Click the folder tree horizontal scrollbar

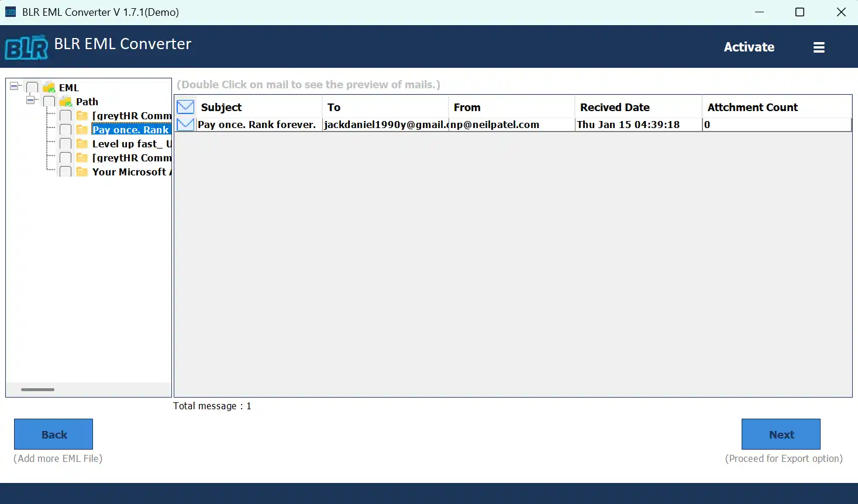point(38,389)
